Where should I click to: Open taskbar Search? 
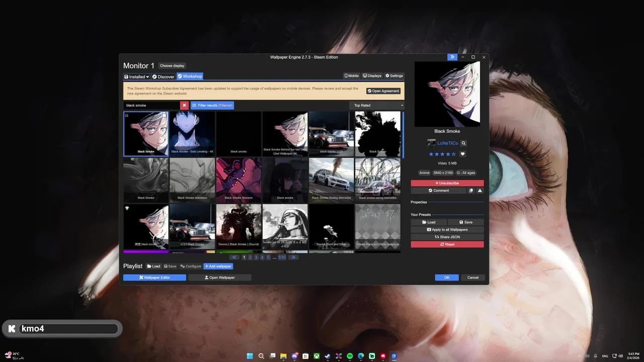click(261, 356)
